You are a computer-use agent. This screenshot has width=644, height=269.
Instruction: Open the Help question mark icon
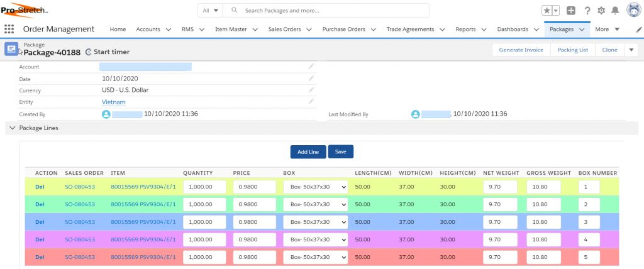click(587, 11)
